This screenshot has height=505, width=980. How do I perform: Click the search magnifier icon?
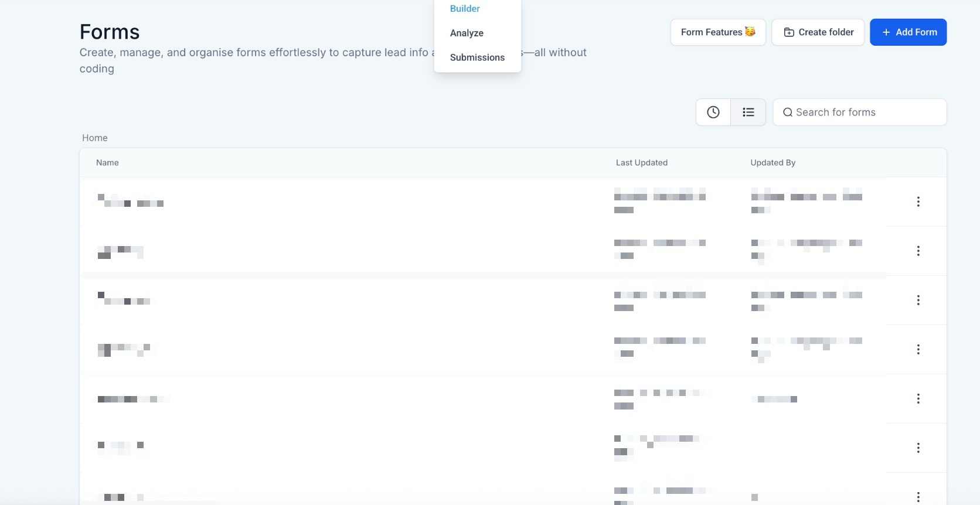click(x=788, y=112)
